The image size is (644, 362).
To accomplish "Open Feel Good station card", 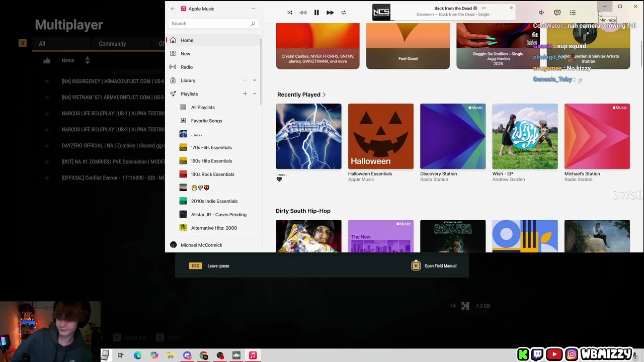I will click(x=408, y=46).
